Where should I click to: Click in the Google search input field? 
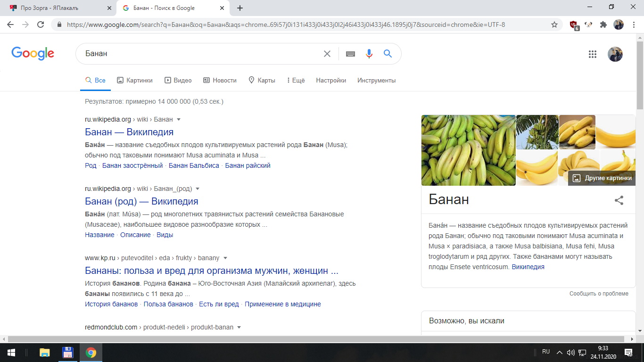pyautogui.click(x=202, y=54)
